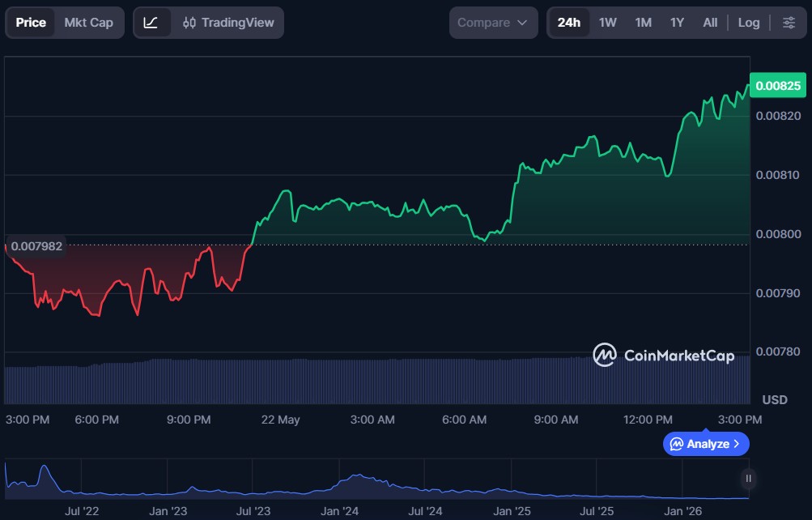The width and height of the screenshot is (812, 520).
Task: Open the TradingView chart mode
Action: click(x=228, y=23)
